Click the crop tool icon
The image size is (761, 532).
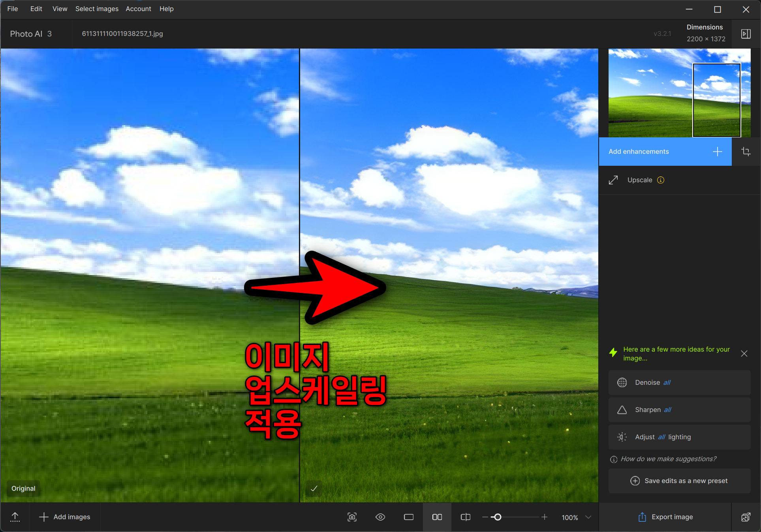click(746, 152)
